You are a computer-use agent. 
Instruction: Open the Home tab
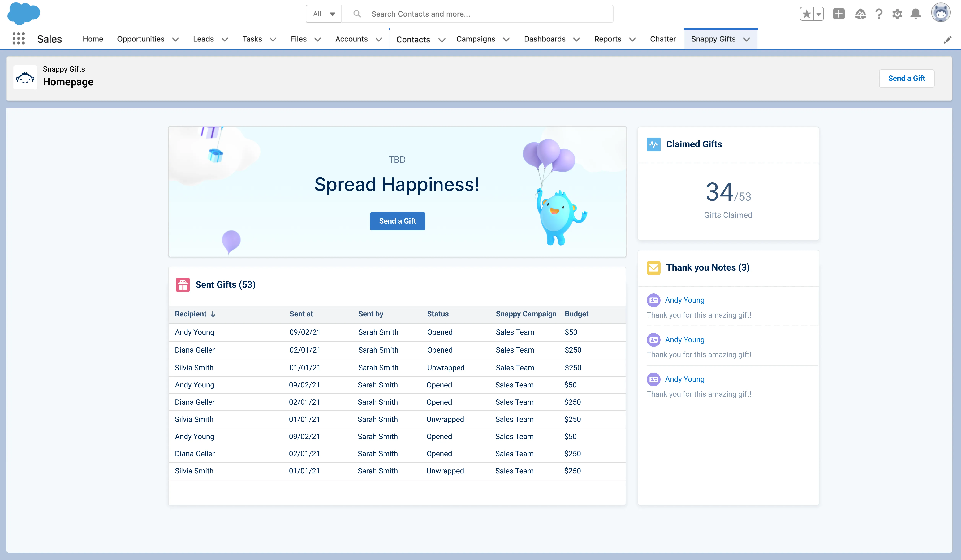(93, 39)
